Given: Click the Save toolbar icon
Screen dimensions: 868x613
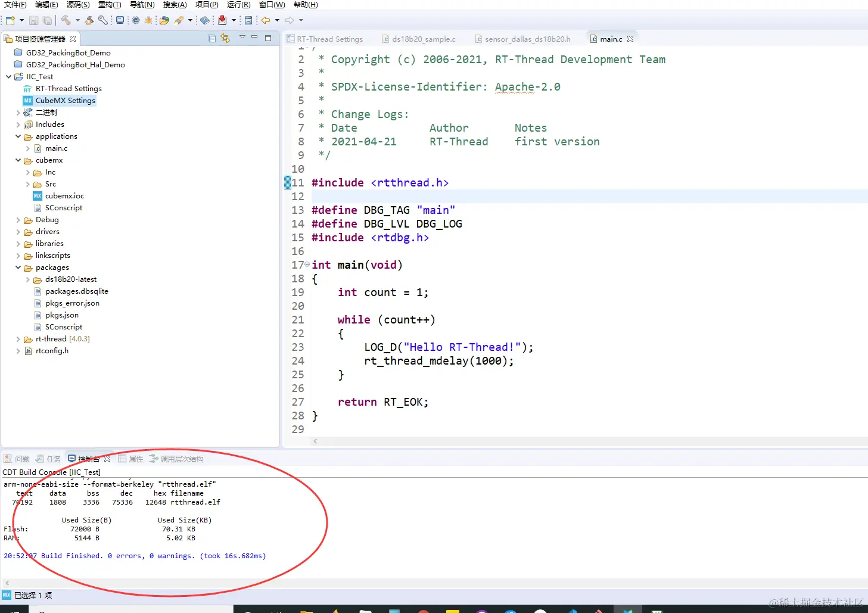Looking at the screenshot, I should [34, 20].
